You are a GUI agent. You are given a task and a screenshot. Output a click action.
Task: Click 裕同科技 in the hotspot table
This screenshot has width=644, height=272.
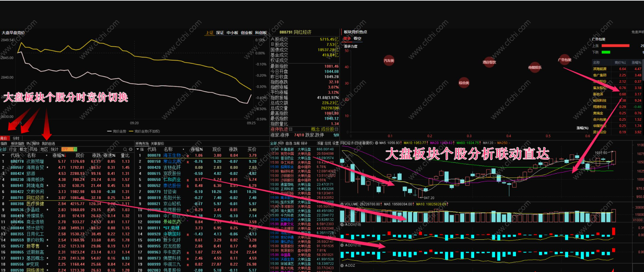click(600, 101)
